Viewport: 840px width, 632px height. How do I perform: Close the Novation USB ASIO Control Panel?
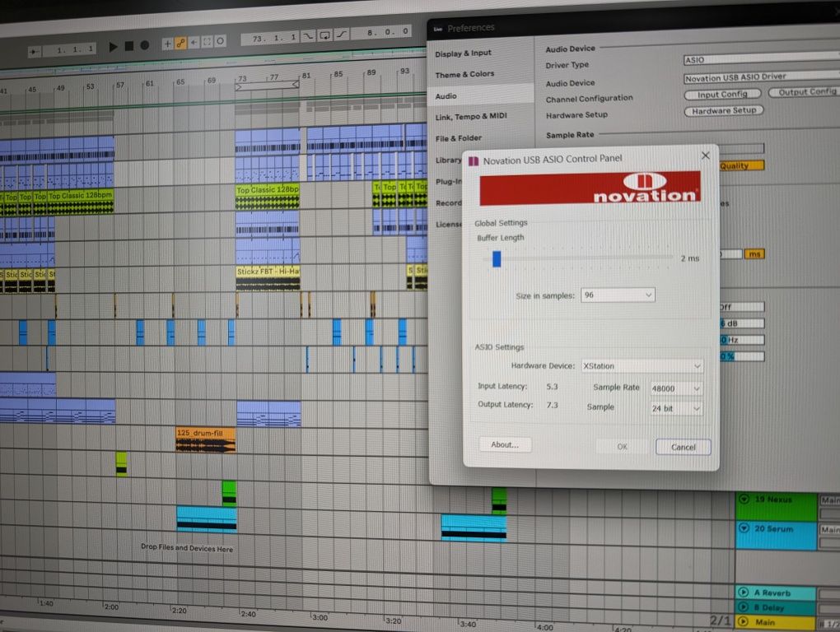tap(706, 156)
